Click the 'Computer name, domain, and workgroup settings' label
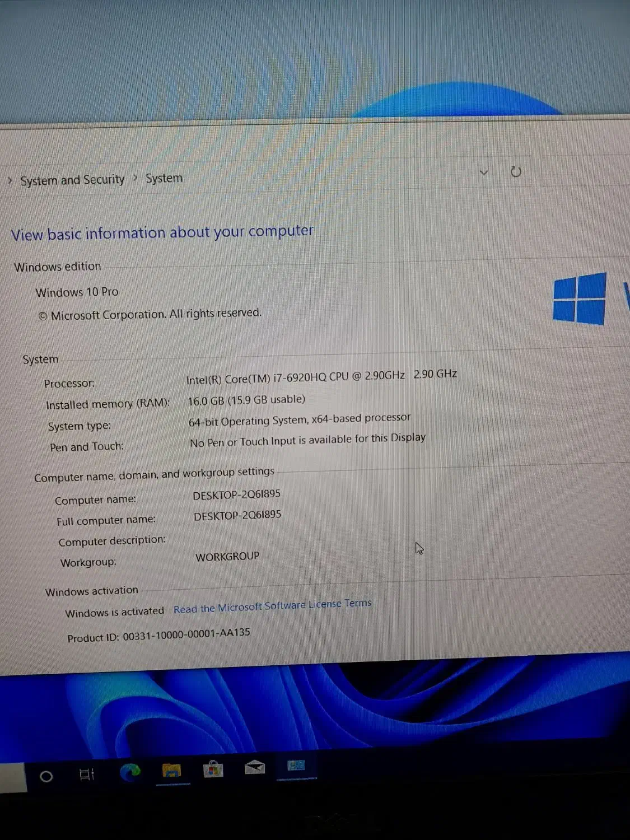Viewport: 630px width, 840px height. coord(155,474)
